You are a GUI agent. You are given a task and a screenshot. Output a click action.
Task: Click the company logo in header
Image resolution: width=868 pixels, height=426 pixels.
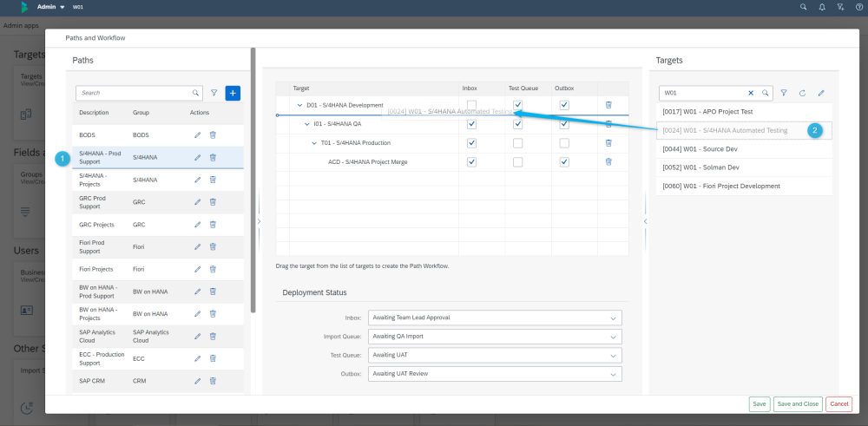click(23, 7)
